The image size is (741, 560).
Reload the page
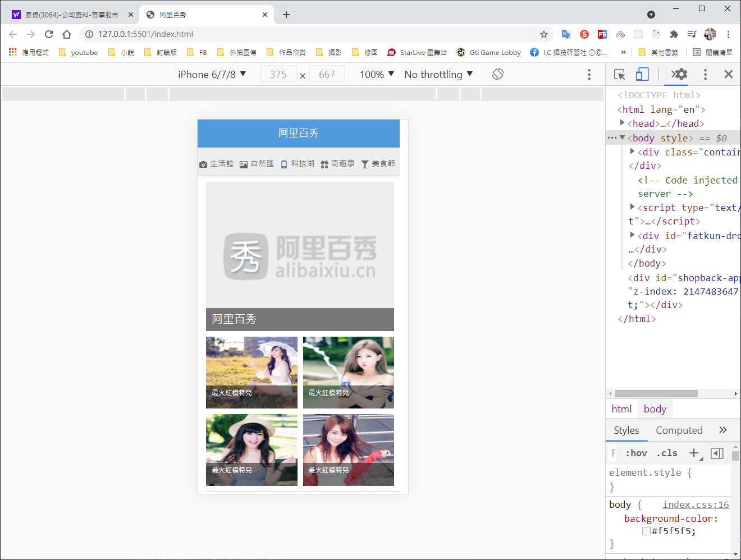click(x=49, y=34)
